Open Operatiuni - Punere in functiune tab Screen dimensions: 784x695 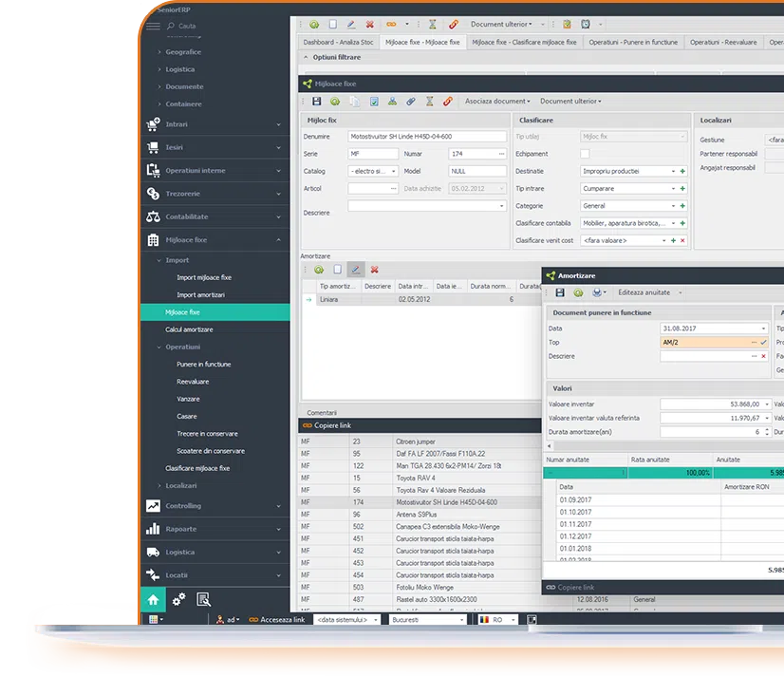pos(633,42)
